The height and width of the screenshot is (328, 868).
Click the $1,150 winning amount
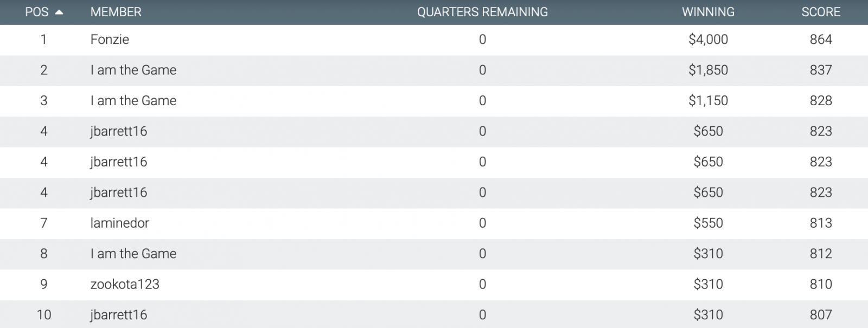[708, 101]
